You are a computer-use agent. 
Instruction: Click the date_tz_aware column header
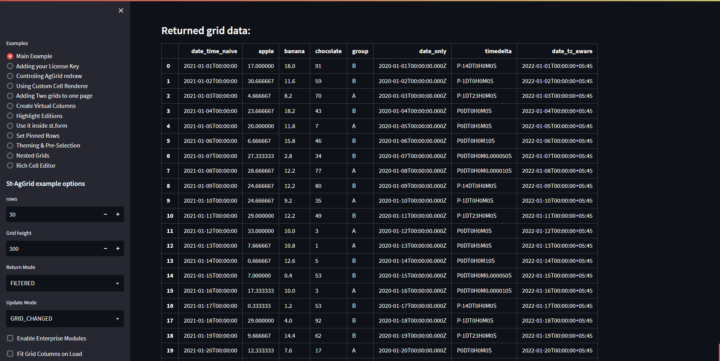pos(557,51)
